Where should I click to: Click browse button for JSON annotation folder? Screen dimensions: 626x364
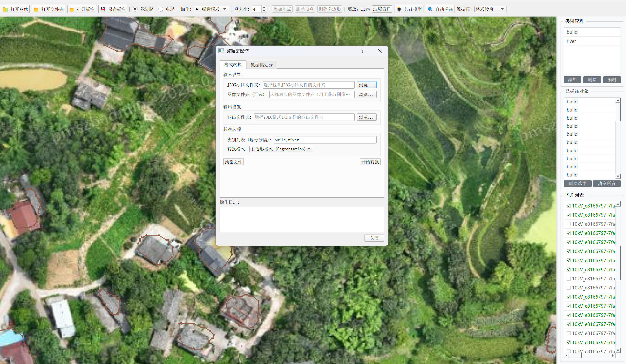pyautogui.click(x=366, y=85)
